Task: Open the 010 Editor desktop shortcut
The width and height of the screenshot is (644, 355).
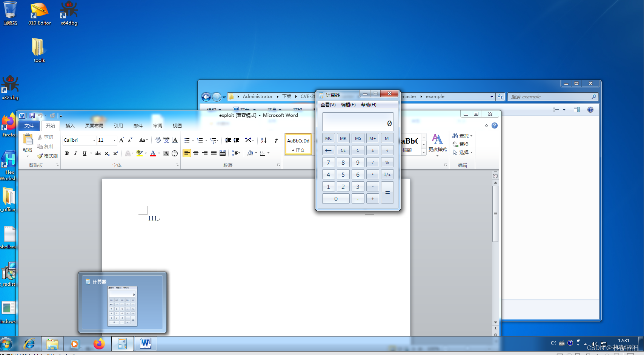Action: 39,14
